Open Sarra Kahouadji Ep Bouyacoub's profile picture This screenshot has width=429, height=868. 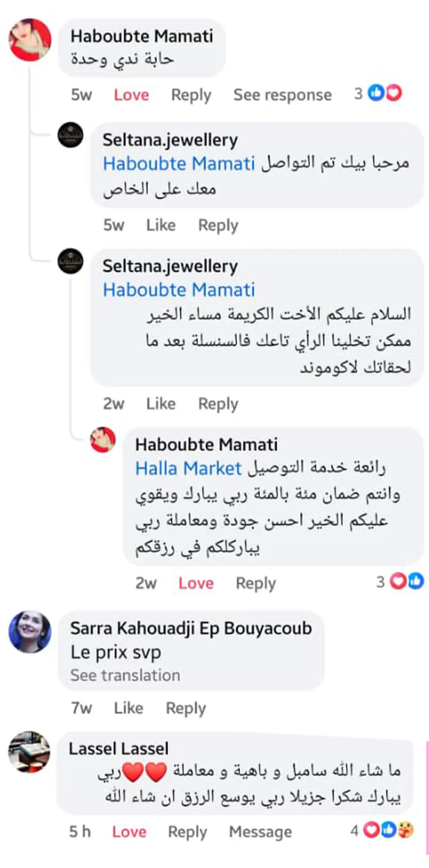(30, 632)
